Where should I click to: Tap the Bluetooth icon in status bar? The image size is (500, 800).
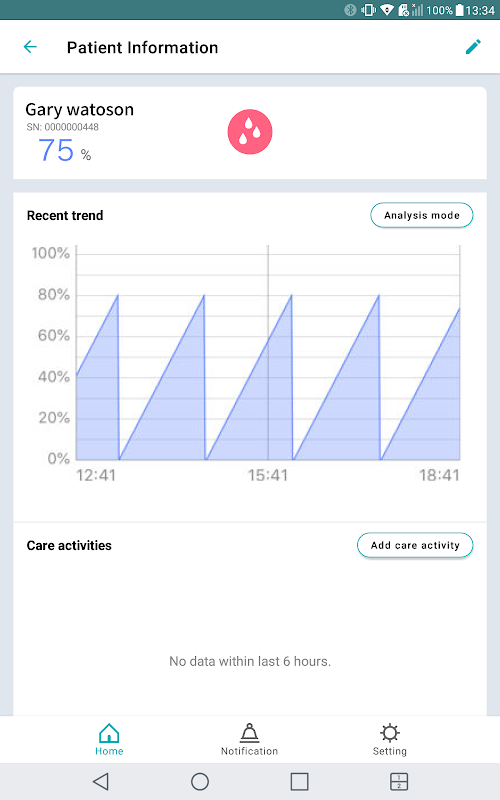tap(350, 10)
